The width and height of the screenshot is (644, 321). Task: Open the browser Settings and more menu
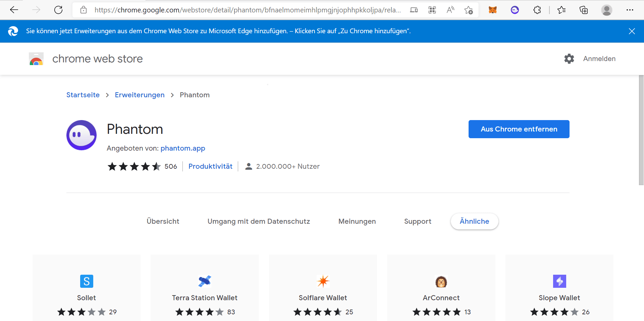click(x=630, y=10)
